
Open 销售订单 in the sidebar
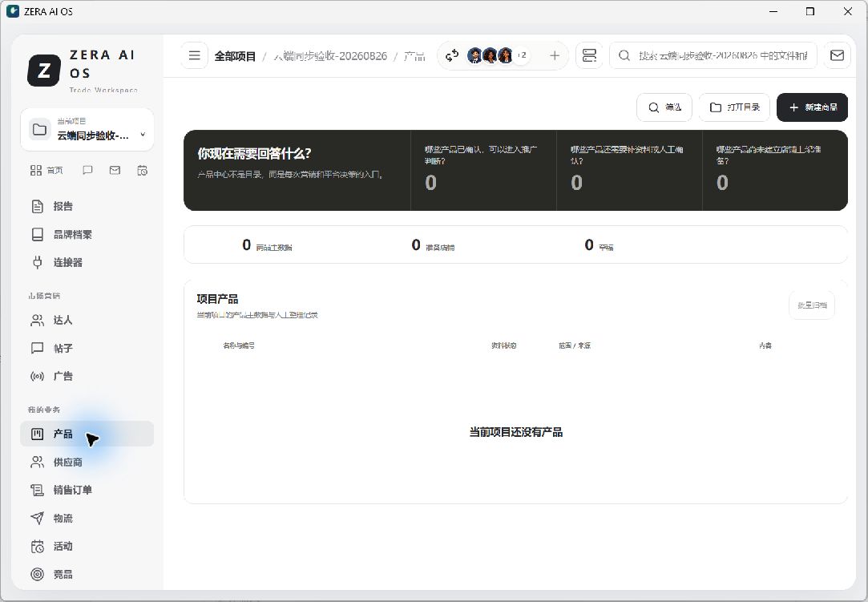point(87,490)
